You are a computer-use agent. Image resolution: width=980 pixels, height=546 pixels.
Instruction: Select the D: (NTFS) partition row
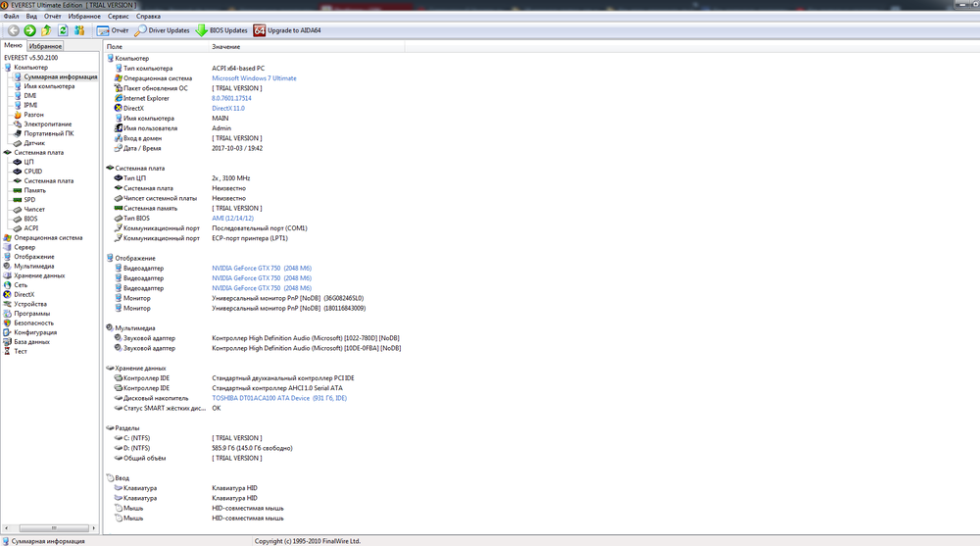(x=203, y=448)
